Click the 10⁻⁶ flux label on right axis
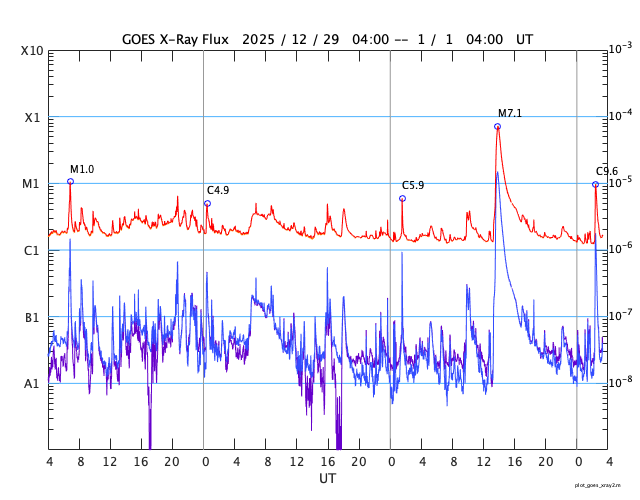The height and width of the screenshot is (500, 640). click(x=619, y=249)
